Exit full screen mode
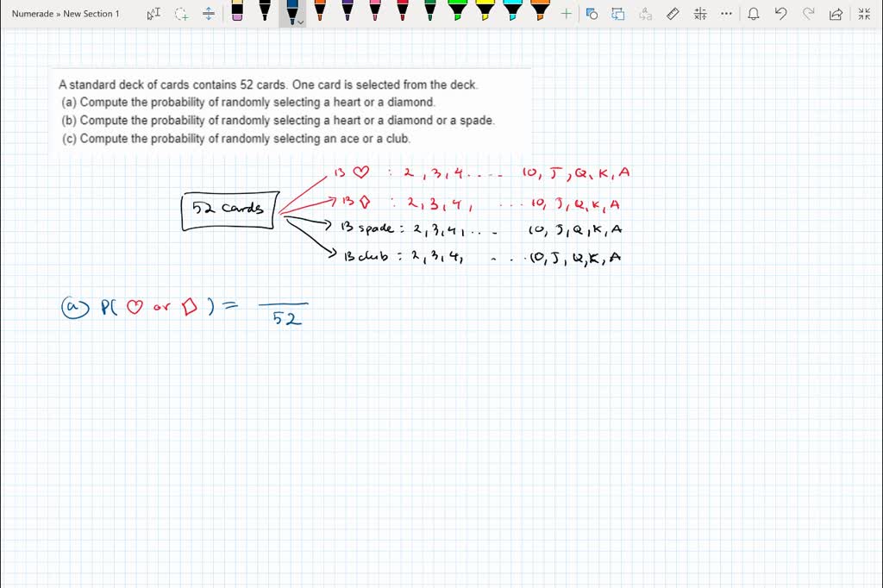 click(864, 14)
